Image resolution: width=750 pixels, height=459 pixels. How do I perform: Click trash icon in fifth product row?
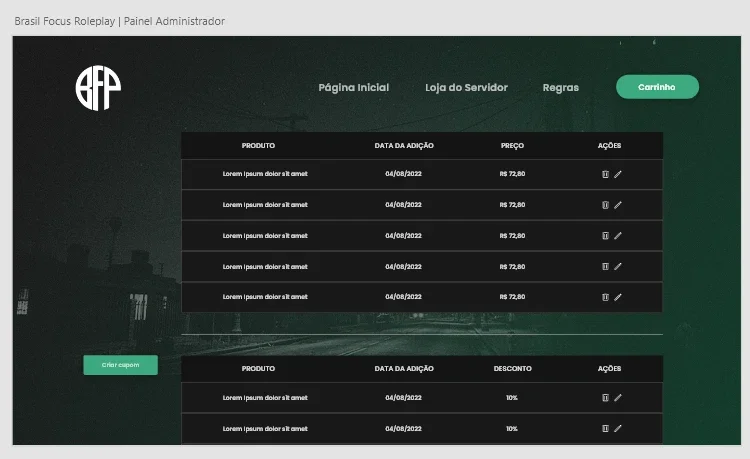click(605, 297)
